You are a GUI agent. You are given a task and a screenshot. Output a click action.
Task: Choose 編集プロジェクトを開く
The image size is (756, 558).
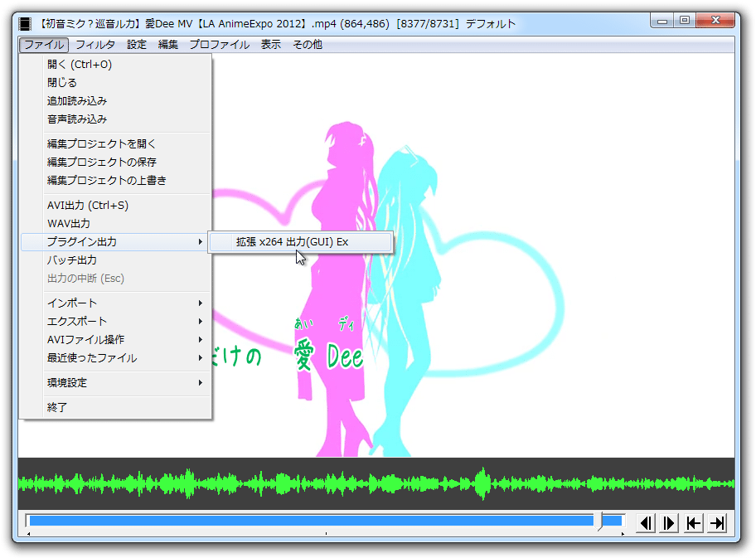coord(116,143)
